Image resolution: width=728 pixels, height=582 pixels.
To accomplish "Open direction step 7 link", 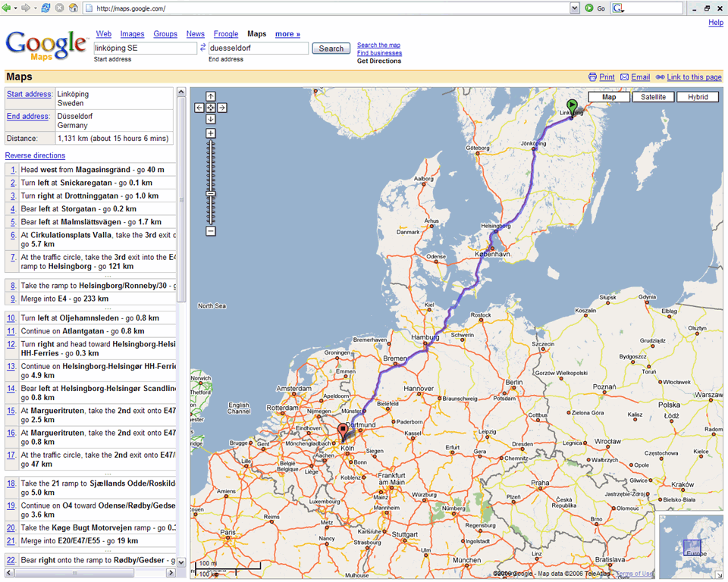I will pyautogui.click(x=13, y=257).
